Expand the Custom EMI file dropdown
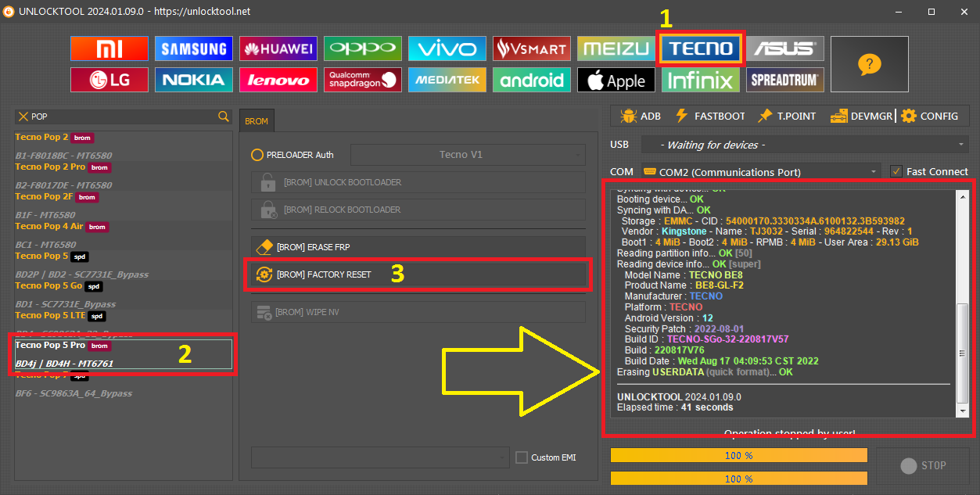This screenshot has height=495, width=980. pyautogui.click(x=379, y=457)
